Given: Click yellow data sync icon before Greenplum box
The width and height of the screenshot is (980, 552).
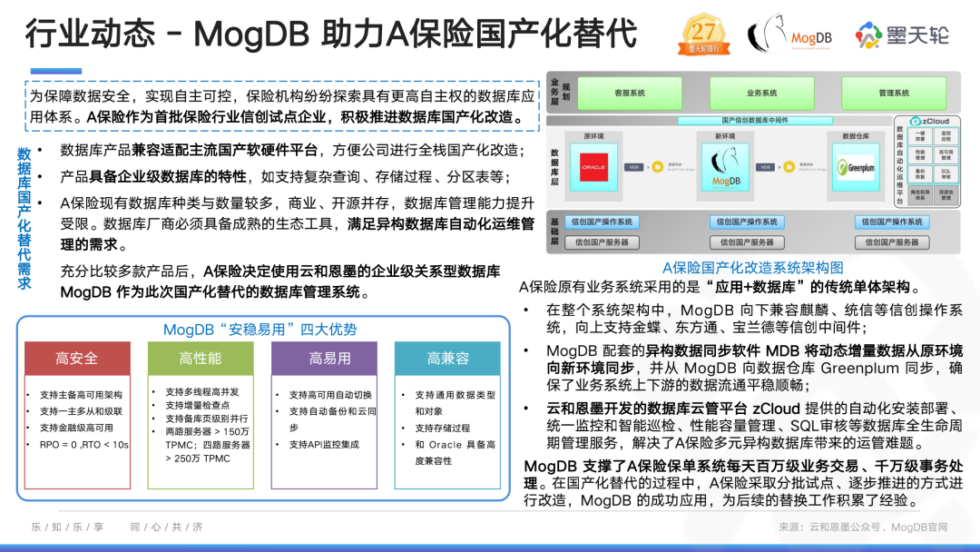Looking at the screenshot, I should point(789,167).
